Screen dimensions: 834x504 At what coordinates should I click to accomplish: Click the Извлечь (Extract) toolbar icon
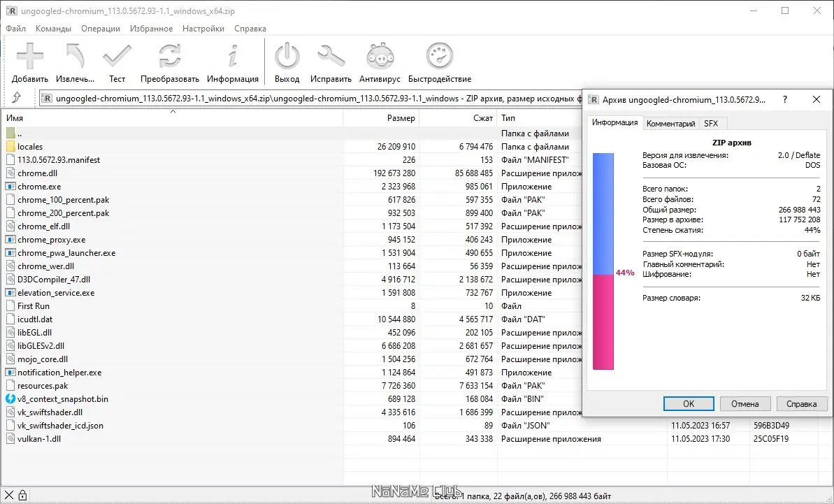pos(74,56)
